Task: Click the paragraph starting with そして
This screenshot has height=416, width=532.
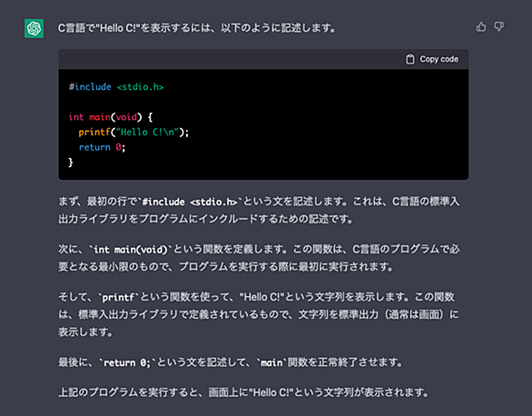Action: [x=259, y=314]
